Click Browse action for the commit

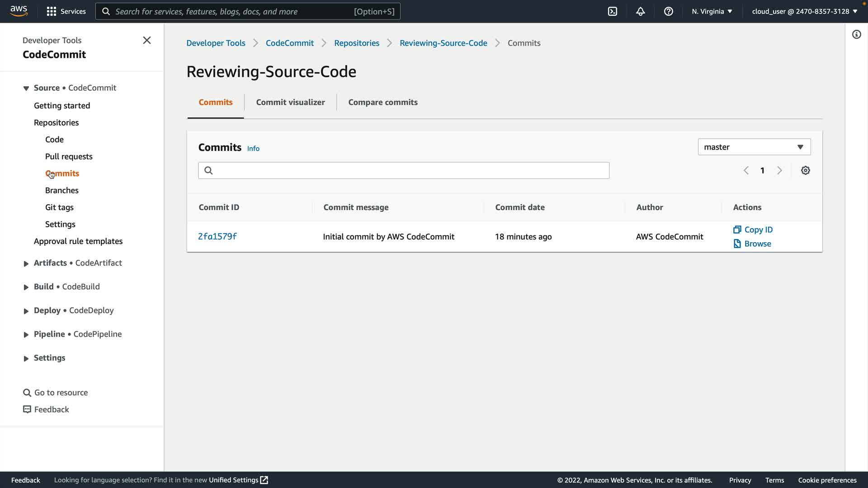(757, 244)
